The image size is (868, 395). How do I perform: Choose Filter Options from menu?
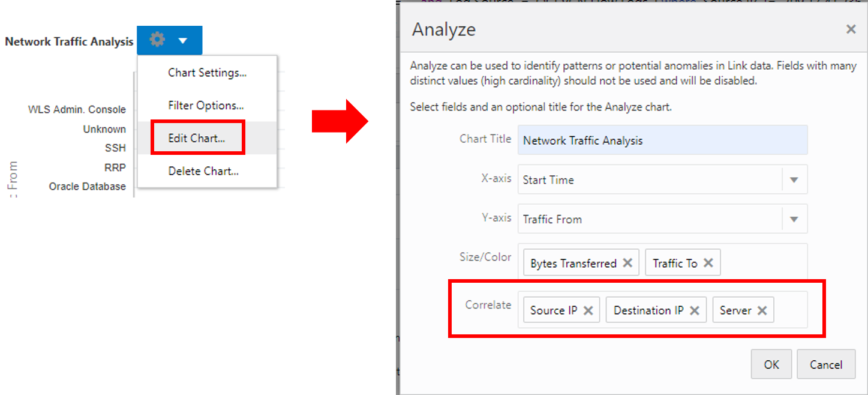tap(206, 106)
